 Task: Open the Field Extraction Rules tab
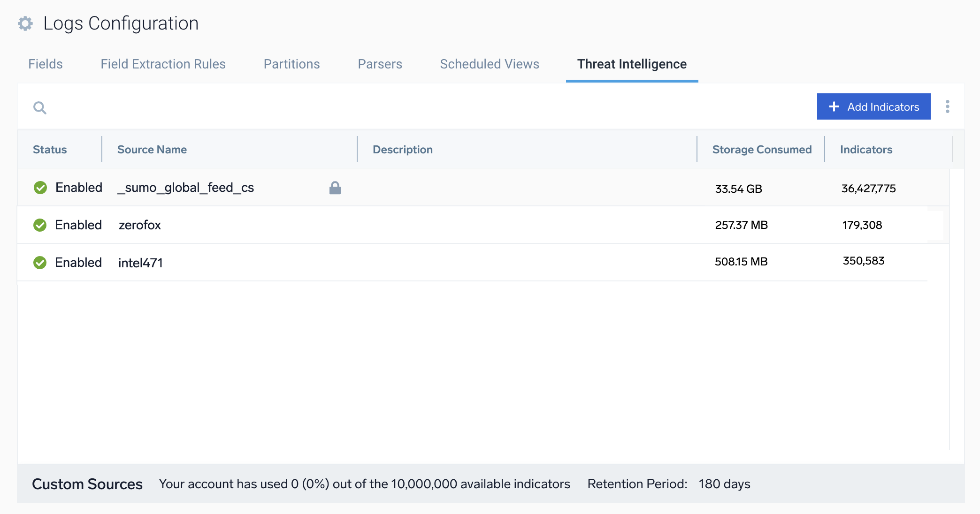click(163, 63)
